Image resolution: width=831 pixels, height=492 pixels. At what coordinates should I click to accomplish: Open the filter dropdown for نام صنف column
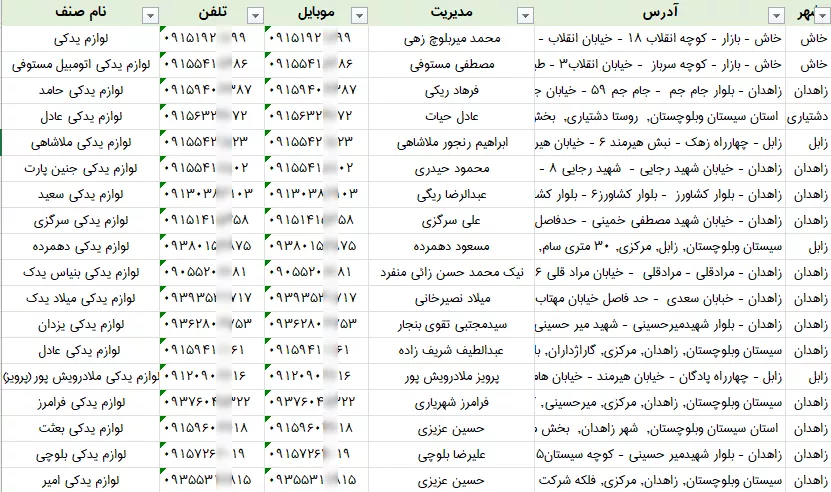point(151,15)
